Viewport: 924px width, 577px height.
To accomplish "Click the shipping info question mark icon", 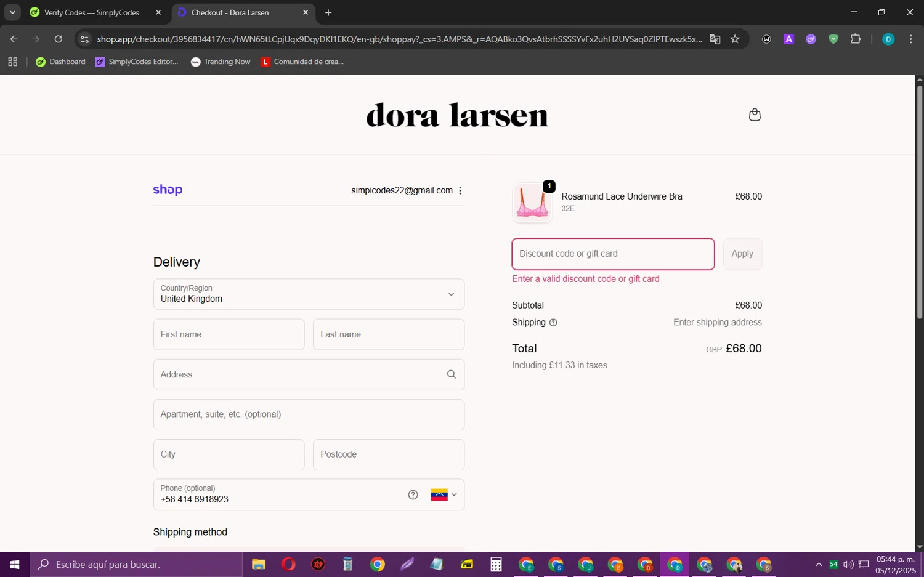I will pos(553,323).
